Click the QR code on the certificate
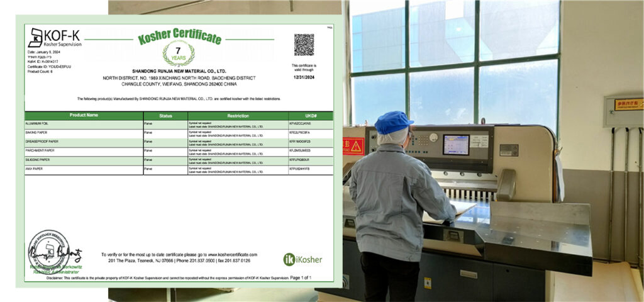Viewport: 644px width, 302px height. pos(304,45)
